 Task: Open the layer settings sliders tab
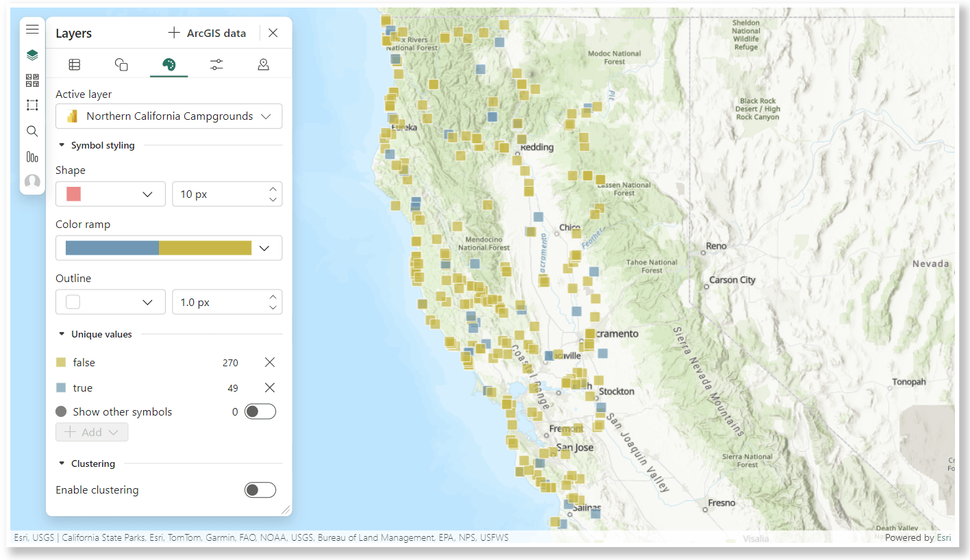tap(216, 64)
